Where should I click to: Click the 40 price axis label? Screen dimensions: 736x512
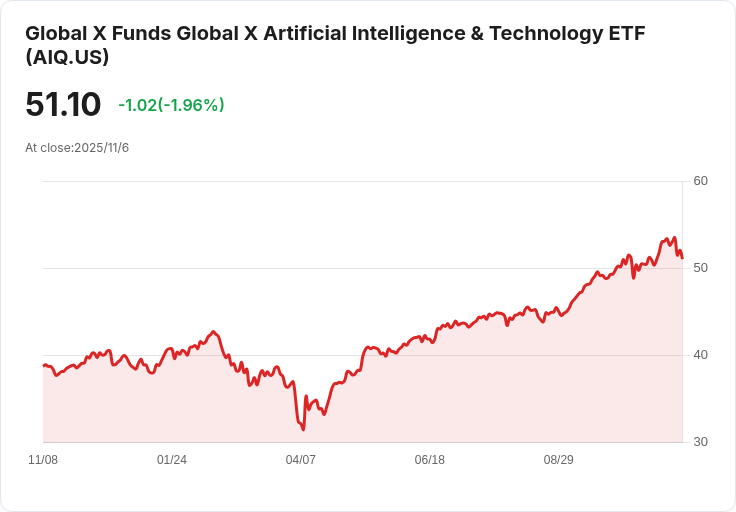click(x=700, y=355)
